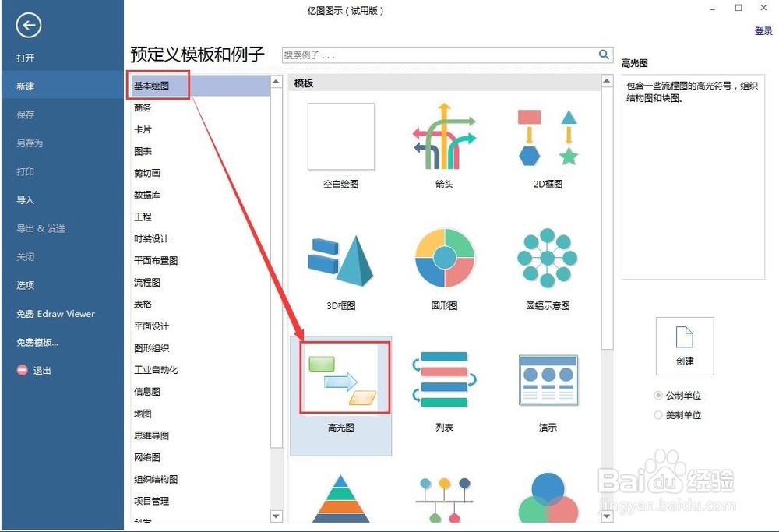Click the red 退出 exit icon
The width and height of the screenshot is (779, 532).
point(23,370)
